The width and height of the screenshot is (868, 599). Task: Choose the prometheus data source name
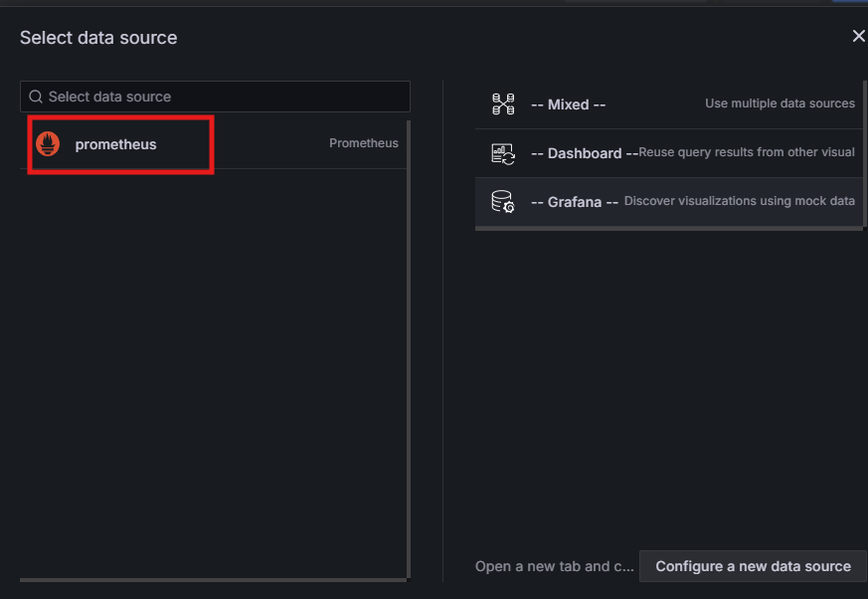coord(115,144)
